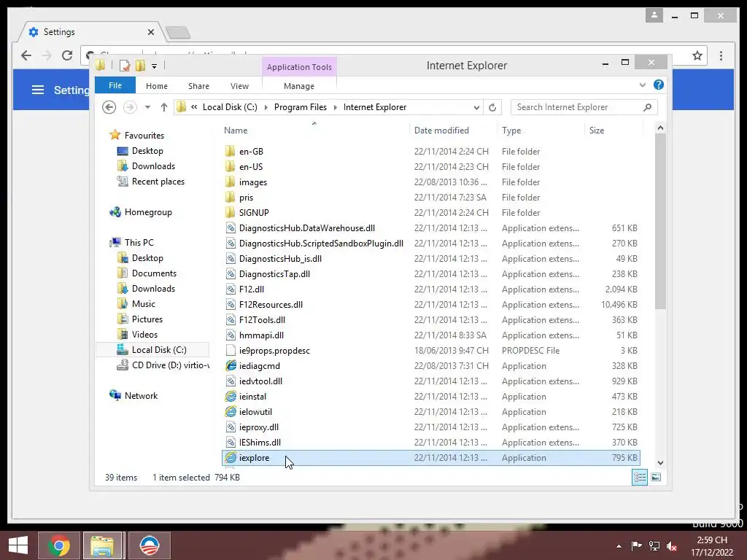Sort by the Name column header
Viewport: 747px width, 560px height.
(x=314, y=130)
